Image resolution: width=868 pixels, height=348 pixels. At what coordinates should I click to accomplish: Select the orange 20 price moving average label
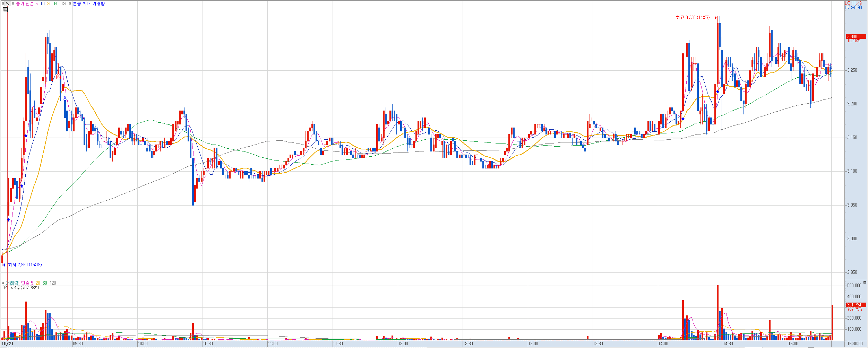[x=49, y=4]
